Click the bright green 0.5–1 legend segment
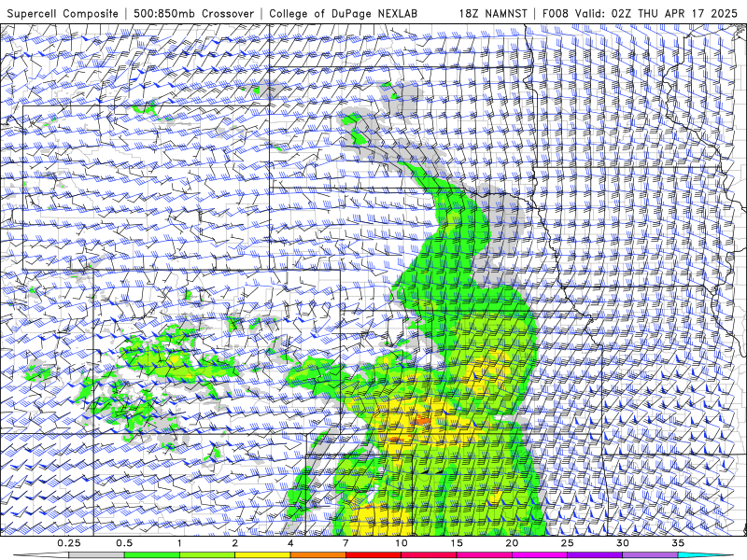 tap(152, 555)
